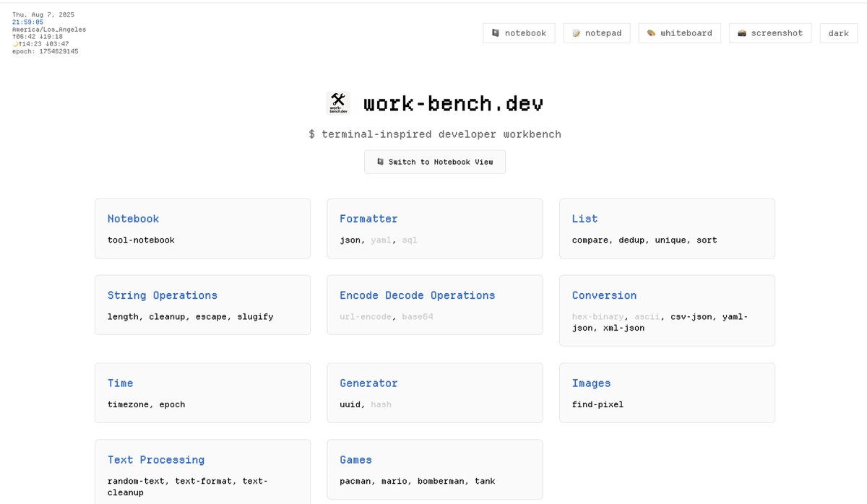Click the date Thu, Aug 7, 2025
This screenshot has width=867, height=504.
(x=43, y=14)
